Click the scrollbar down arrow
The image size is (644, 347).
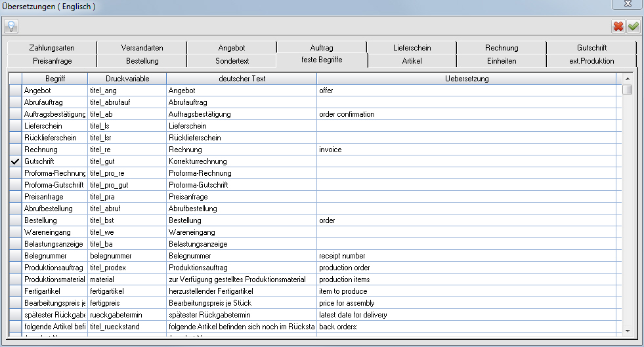click(627, 331)
